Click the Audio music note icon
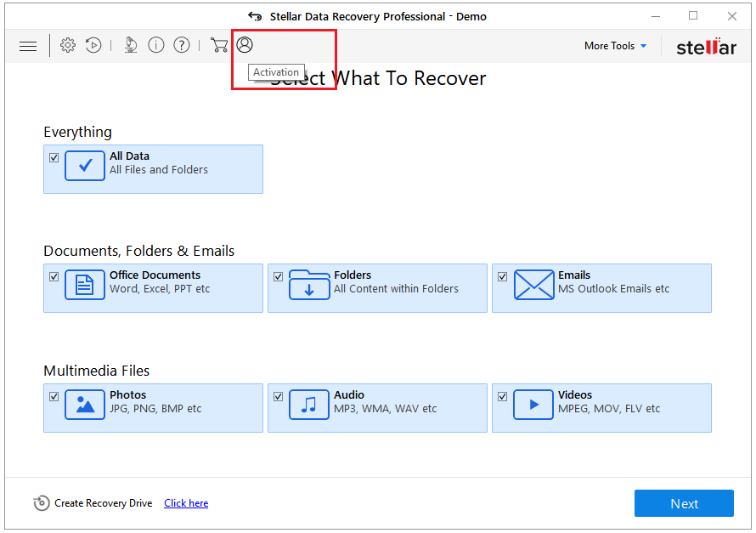756x533 pixels. (x=309, y=405)
